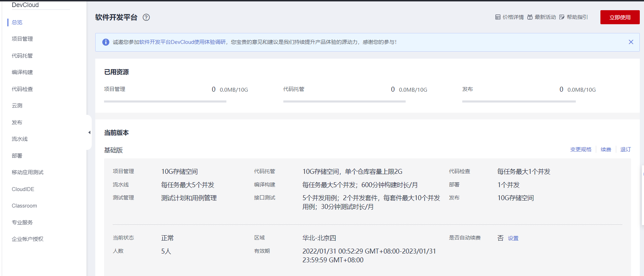Click the 正常 status value
This screenshot has width=644, height=276.
click(x=167, y=238)
